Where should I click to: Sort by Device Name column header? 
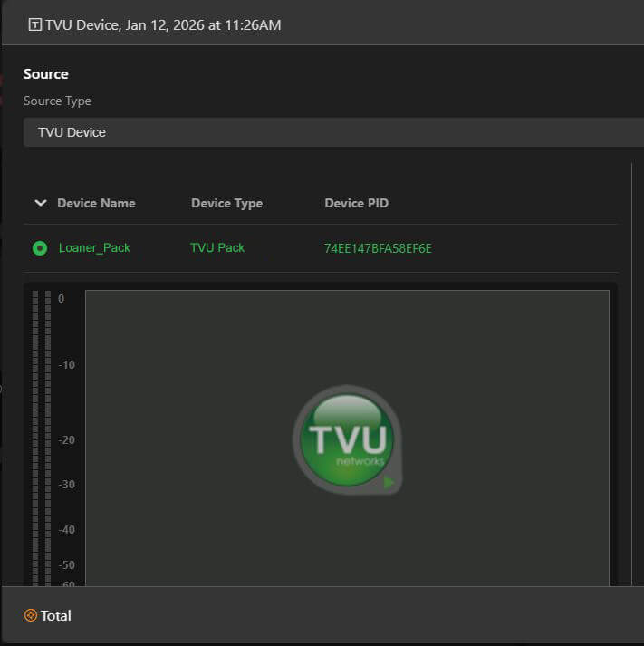coord(96,203)
